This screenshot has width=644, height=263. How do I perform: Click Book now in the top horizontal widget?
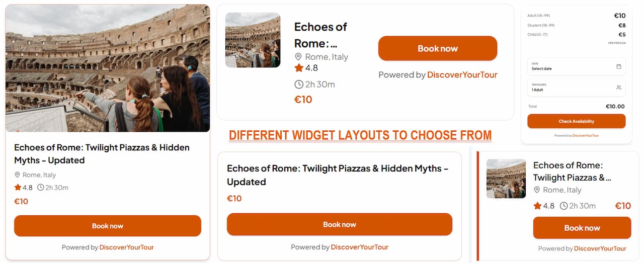pyautogui.click(x=437, y=48)
